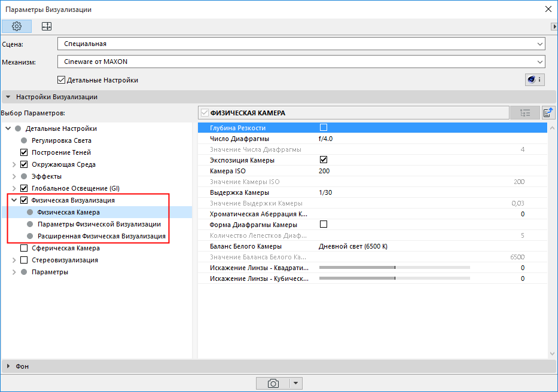Screen dimensions: 558x392
Task: Select the Эффекты tree item
Action: point(47,176)
